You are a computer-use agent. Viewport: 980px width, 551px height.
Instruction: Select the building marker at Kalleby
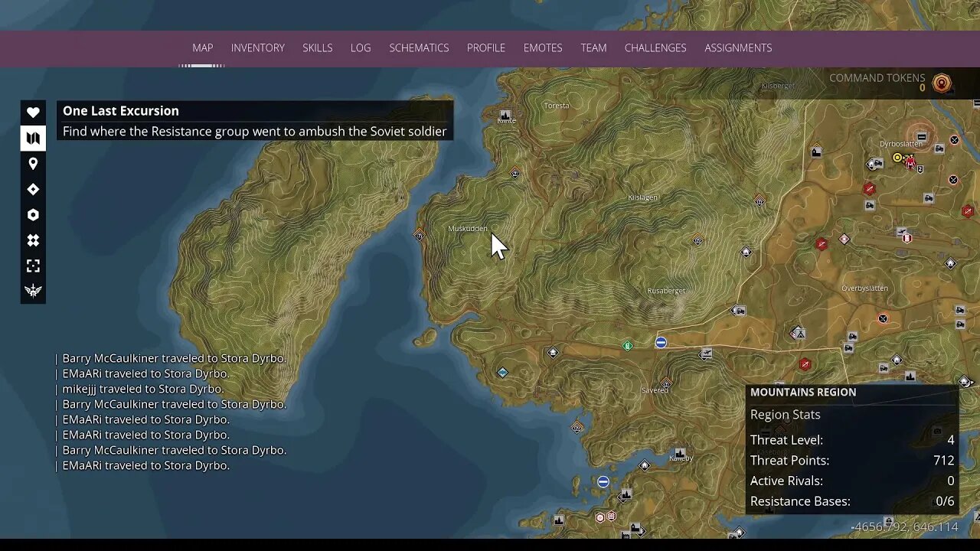(679, 453)
